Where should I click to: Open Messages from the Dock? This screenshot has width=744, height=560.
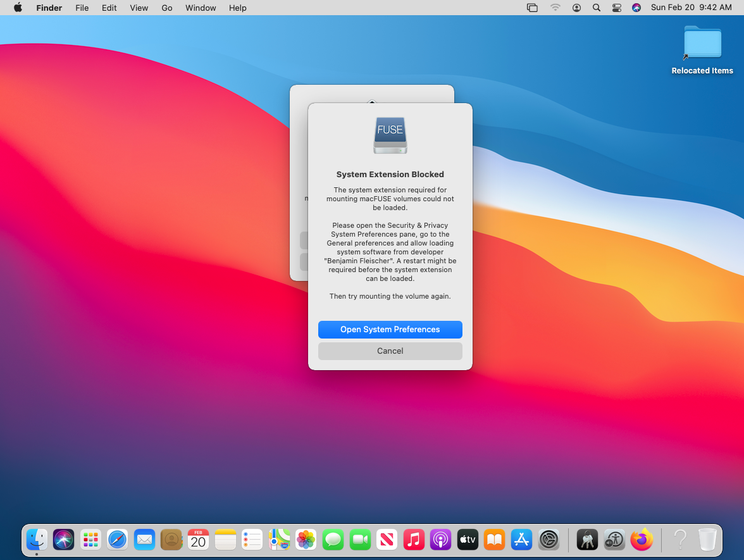[333, 540]
